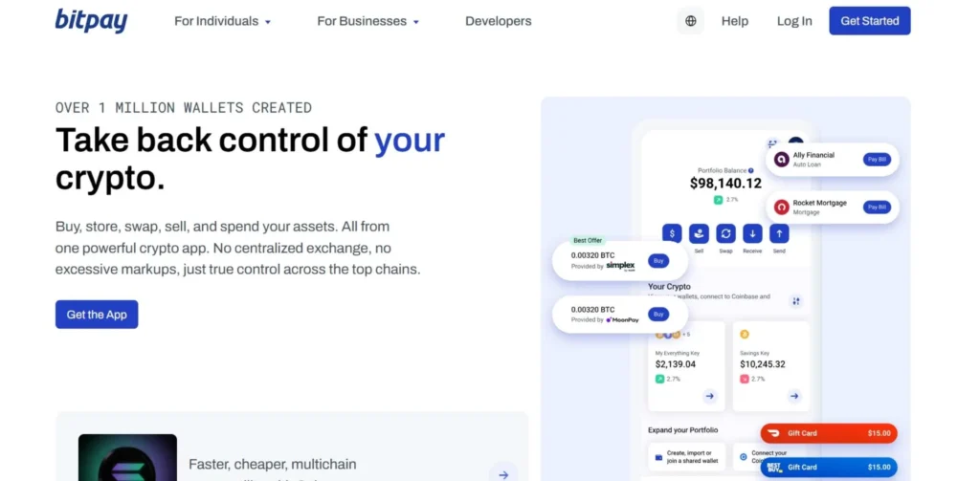The image size is (980, 481).
Task: Click Pay Bill for Ally Financial
Action: (x=876, y=160)
